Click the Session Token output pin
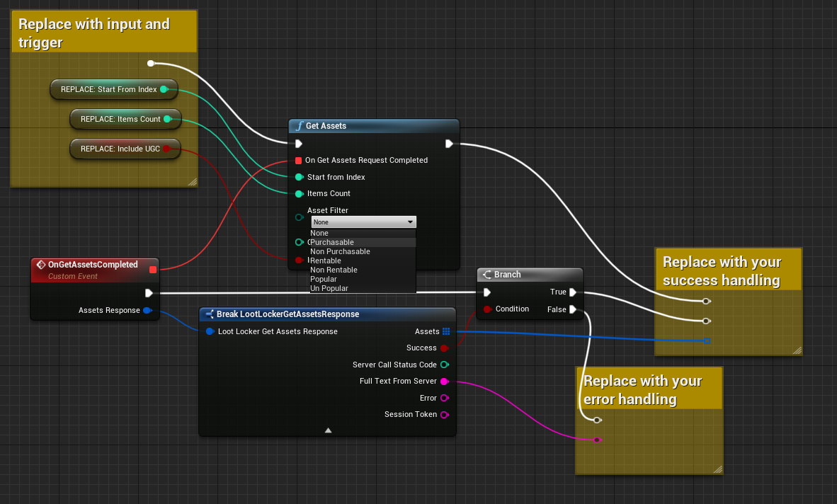The height and width of the screenshot is (504, 837). pyautogui.click(x=444, y=415)
